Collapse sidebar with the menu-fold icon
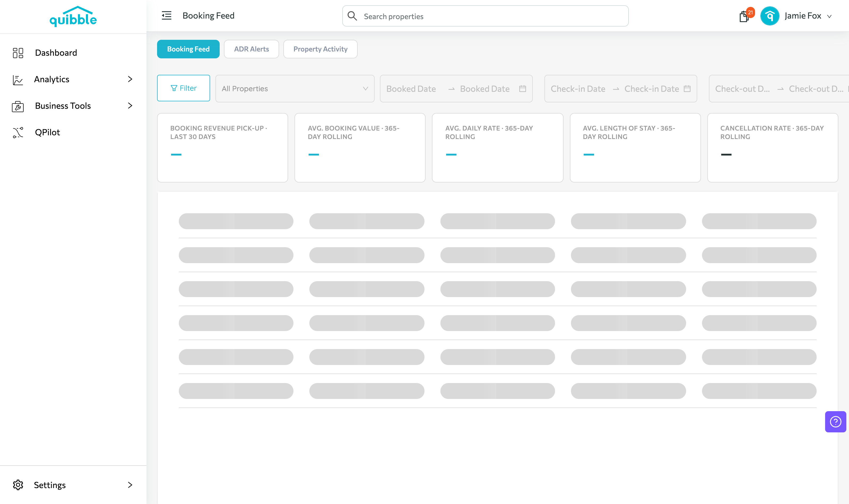Screen dimensions: 849x504 click(x=166, y=16)
